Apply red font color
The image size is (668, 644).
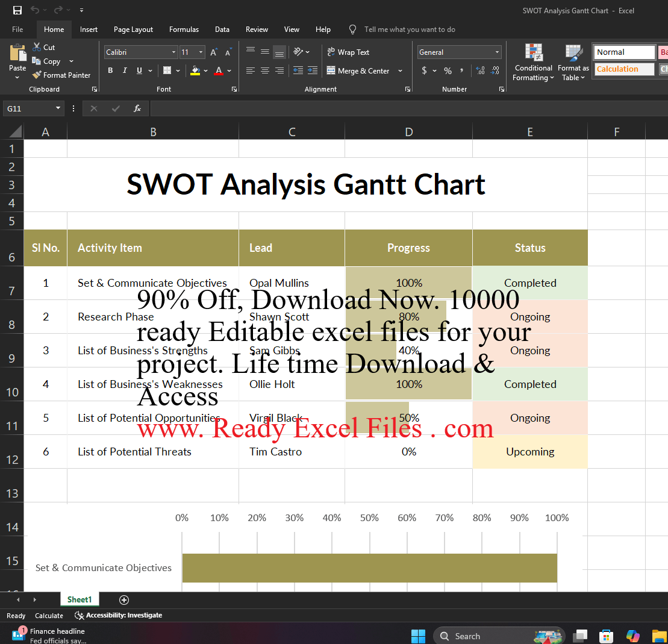point(219,70)
